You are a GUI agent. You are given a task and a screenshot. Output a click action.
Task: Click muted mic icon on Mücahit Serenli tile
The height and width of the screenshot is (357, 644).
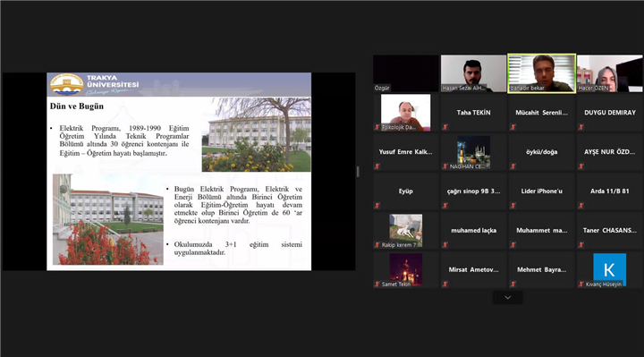513,127
